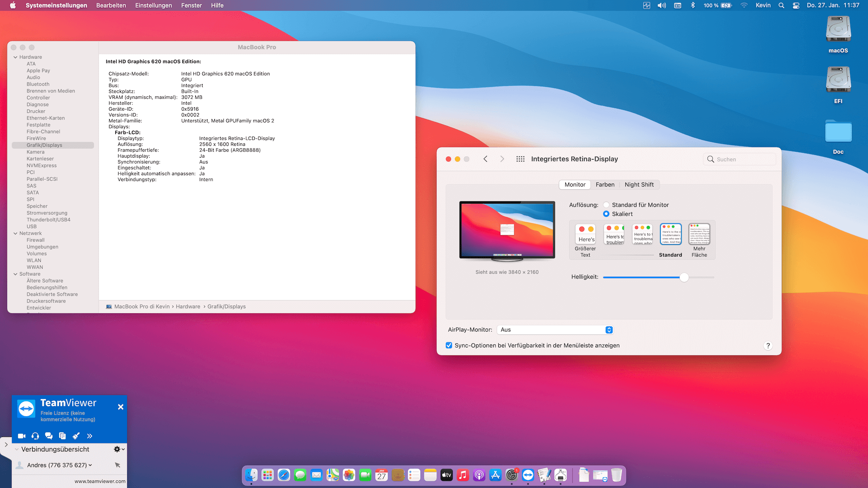Click the TeamViewer whiteboard brush icon
Image resolution: width=868 pixels, height=488 pixels.
pos(76,436)
